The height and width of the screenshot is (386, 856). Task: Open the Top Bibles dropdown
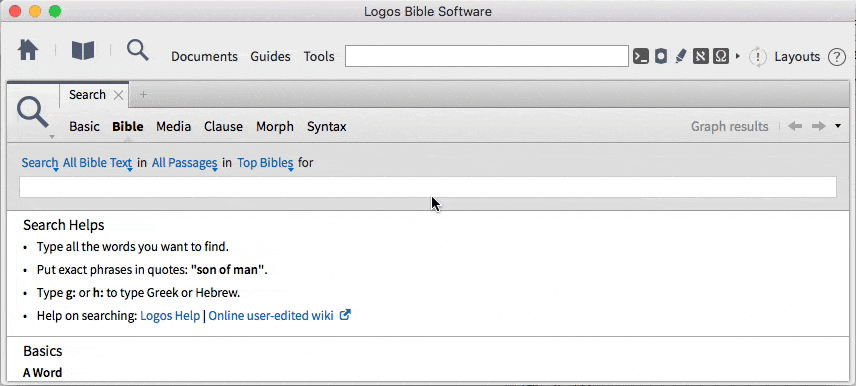[265, 163]
